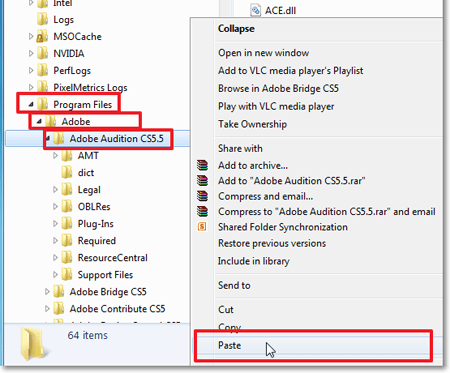Expand the ResourceCentral subfolder
The image size is (450, 373).
point(55,257)
